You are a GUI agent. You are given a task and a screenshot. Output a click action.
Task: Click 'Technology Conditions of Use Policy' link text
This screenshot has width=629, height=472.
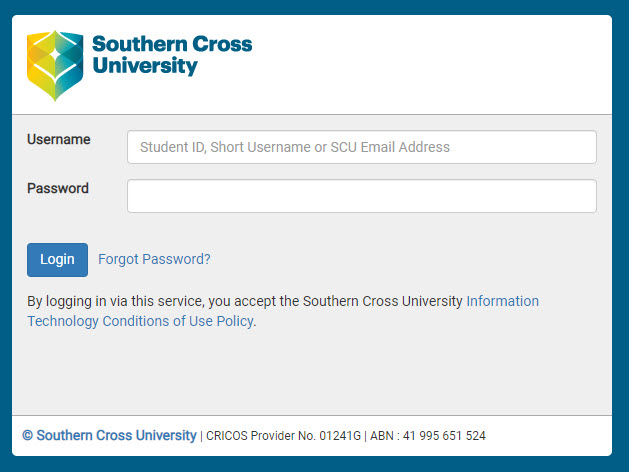coord(140,321)
